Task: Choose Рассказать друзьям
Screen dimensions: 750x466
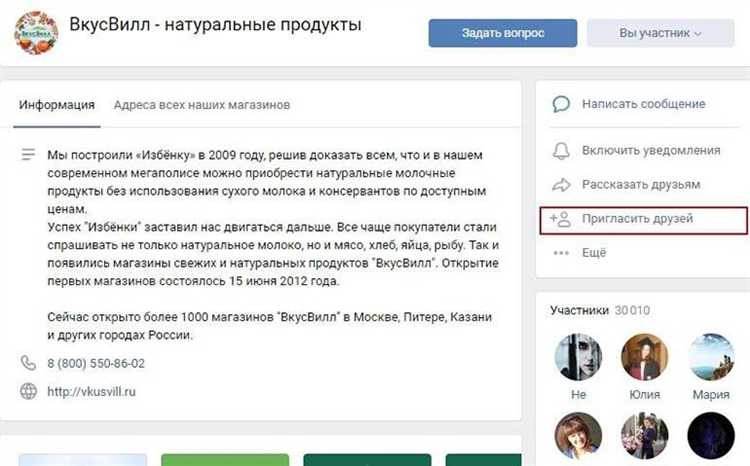Action: (x=641, y=185)
